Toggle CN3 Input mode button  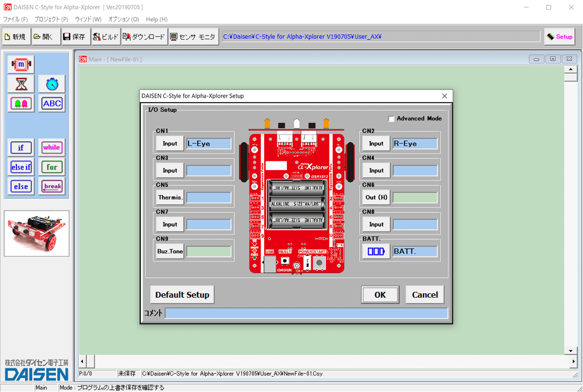[x=170, y=170]
